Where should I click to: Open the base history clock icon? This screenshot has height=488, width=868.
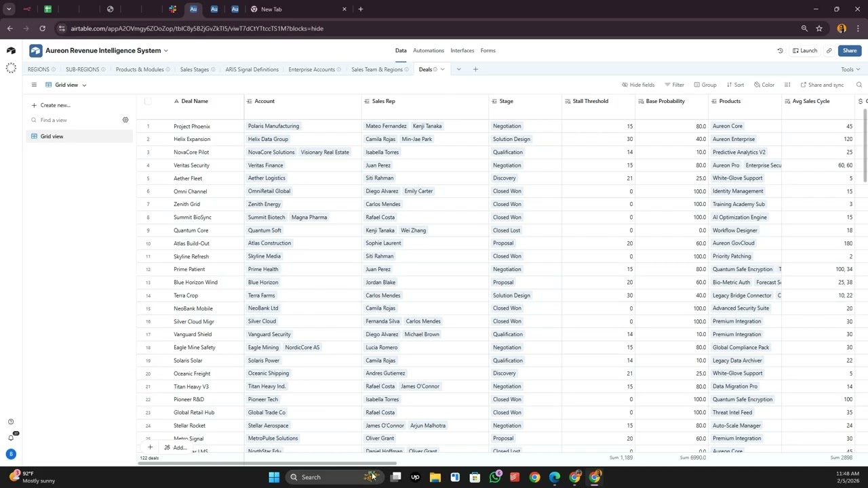[780, 51]
